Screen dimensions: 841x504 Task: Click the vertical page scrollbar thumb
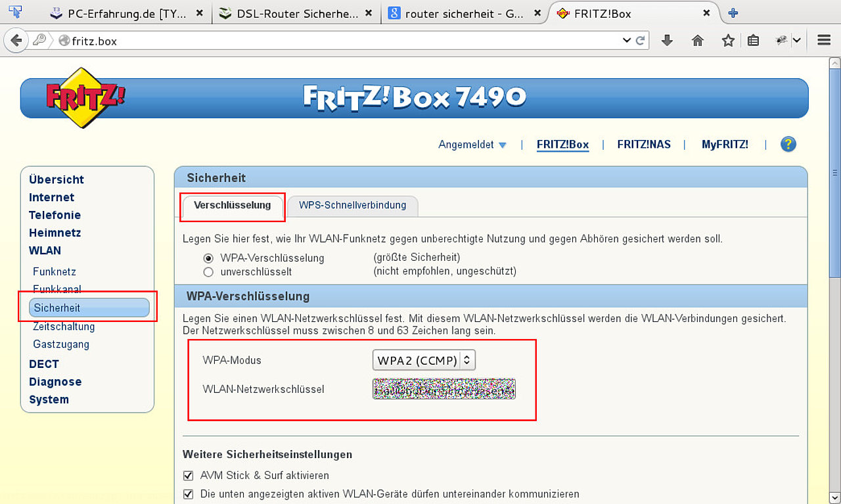(834, 172)
